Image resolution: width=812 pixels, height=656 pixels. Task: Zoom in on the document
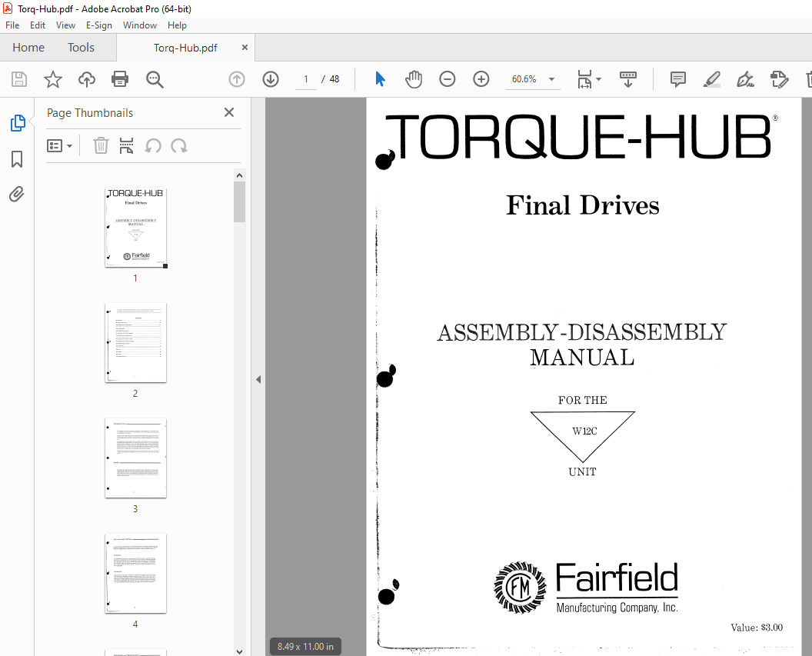481,78
